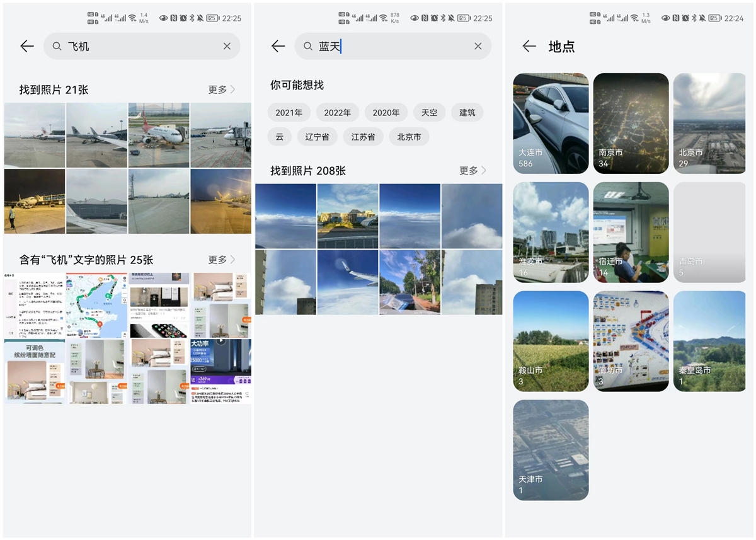Open the 大连市 location album

click(551, 123)
